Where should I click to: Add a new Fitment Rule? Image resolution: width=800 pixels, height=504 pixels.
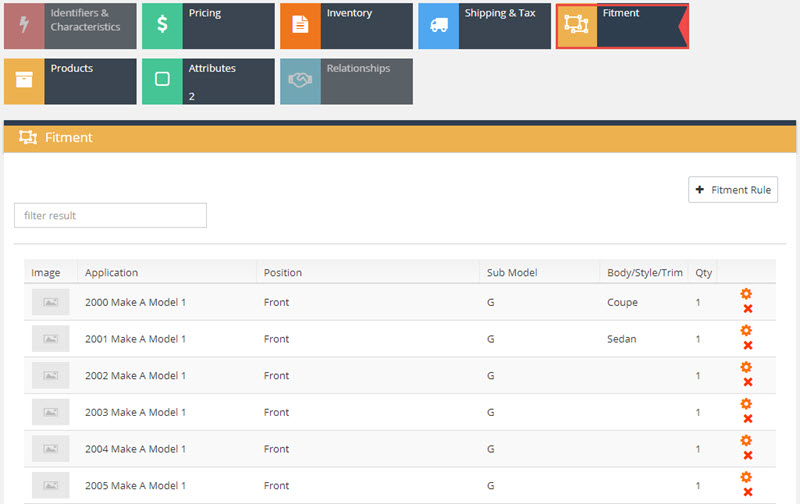pyautogui.click(x=733, y=190)
